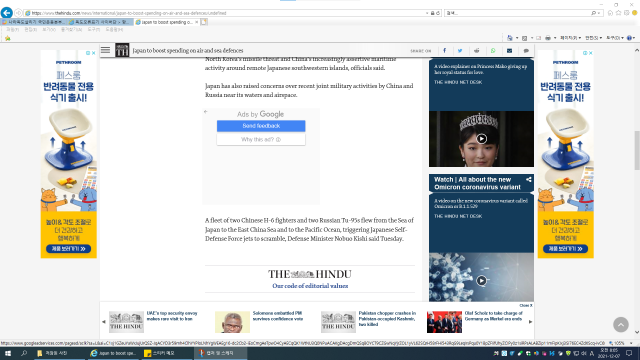Switch to the second browser tab
This screenshot has width=640, height=360.
click(x=100, y=22)
